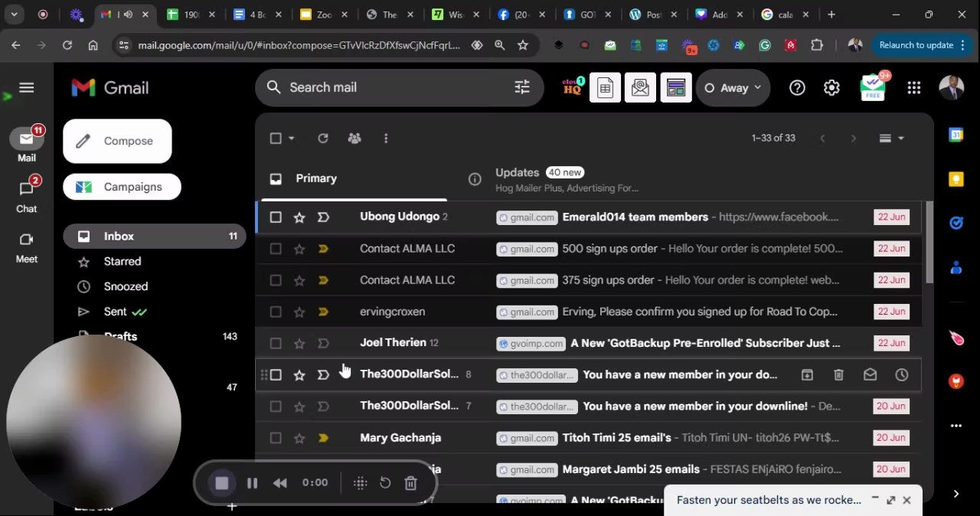980x516 pixels.
Task: Select the Ubong Udongo email checkbox
Action: coord(276,217)
